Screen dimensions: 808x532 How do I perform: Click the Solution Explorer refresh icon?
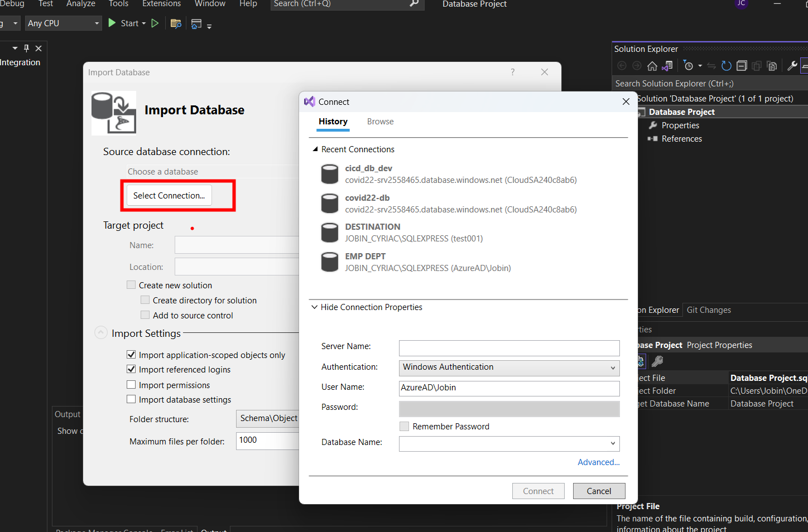point(726,66)
